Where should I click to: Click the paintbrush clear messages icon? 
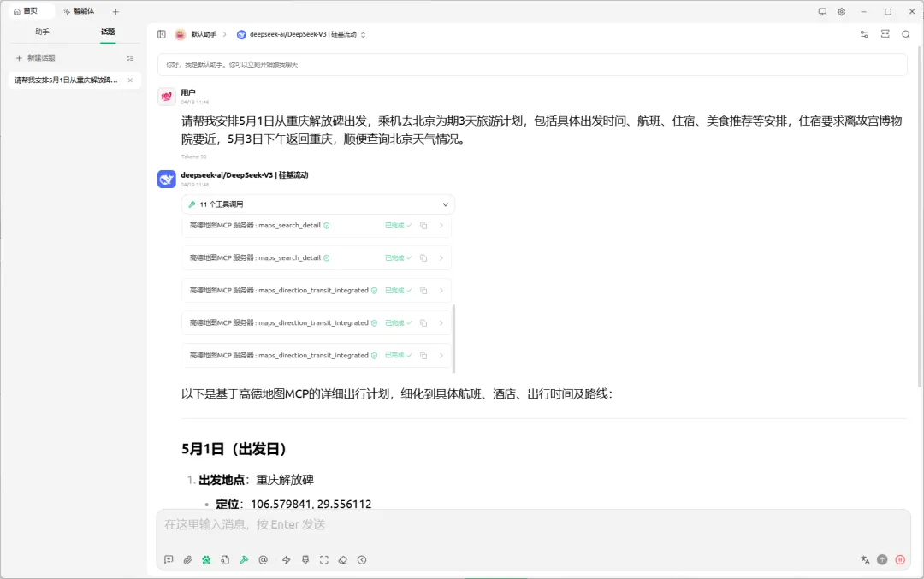click(305, 559)
